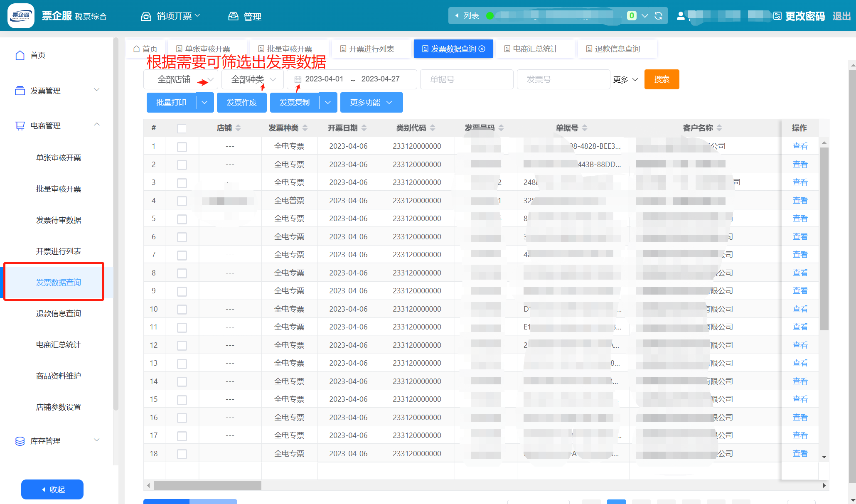The height and width of the screenshot is (504, 856).
Task: Click the 批量打印 button
Action: [171, 102]
